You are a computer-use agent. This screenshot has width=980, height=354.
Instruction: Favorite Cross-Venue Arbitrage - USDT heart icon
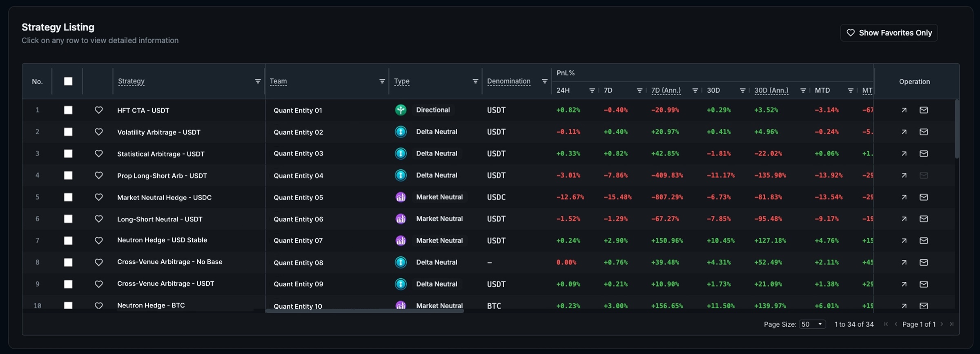(98, 284)
